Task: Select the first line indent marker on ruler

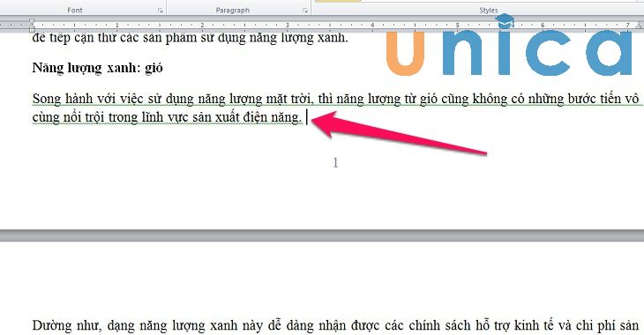Action: click(x=32, y=21)
